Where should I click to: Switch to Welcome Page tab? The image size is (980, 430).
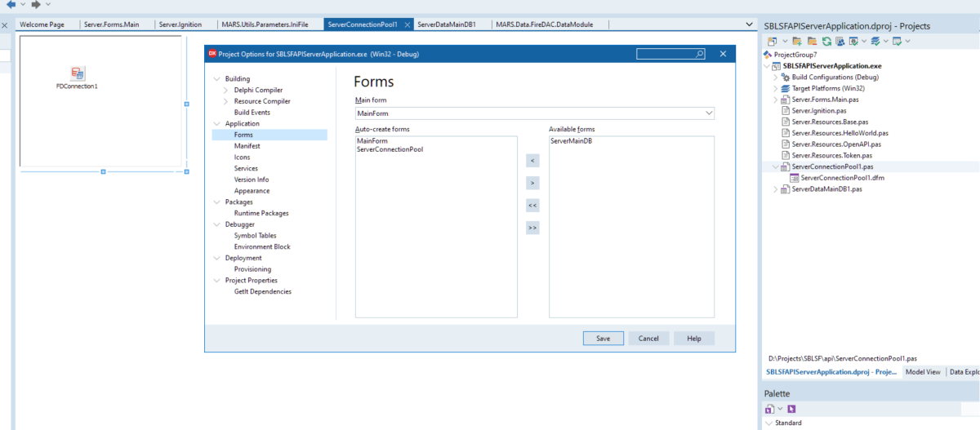click(x=42, y=24)
